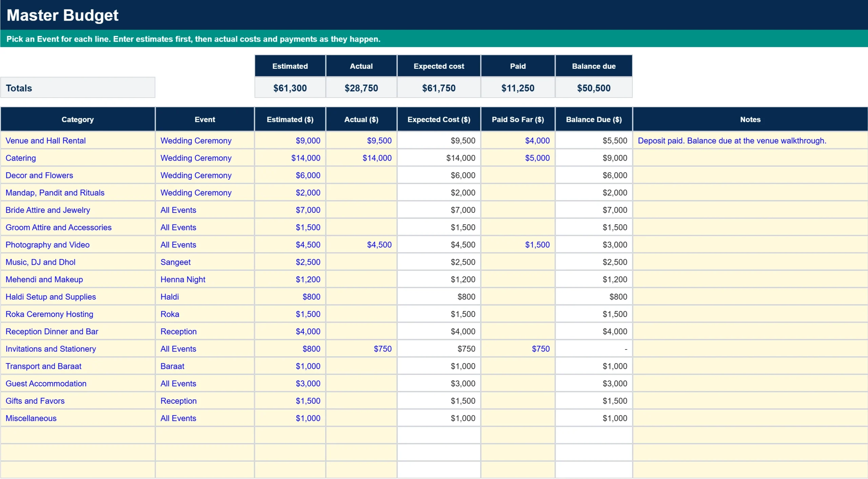Select the $1,500 paid so far for Photography
This screenshot has width=868, height=479.
(518, 244)
